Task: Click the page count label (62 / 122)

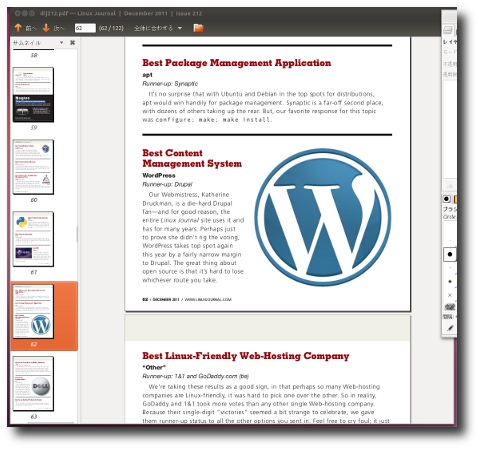Action: point(111,28)
